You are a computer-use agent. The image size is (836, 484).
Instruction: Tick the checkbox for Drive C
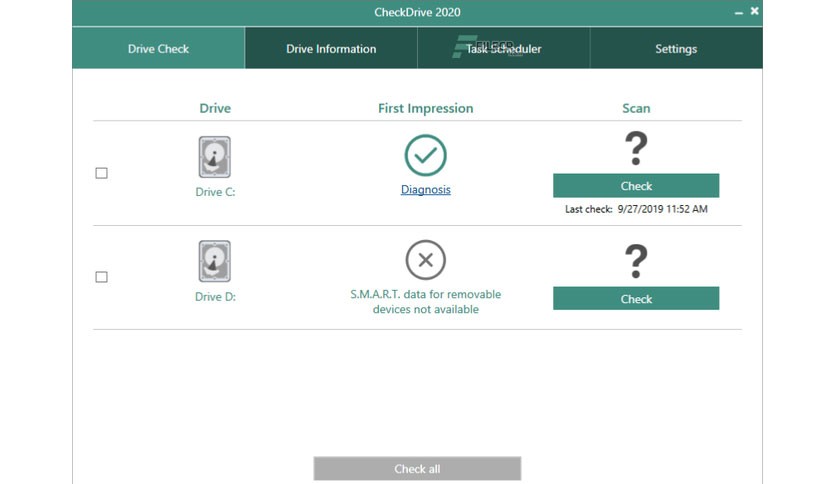pyautogui.click(x=101, y=173)
